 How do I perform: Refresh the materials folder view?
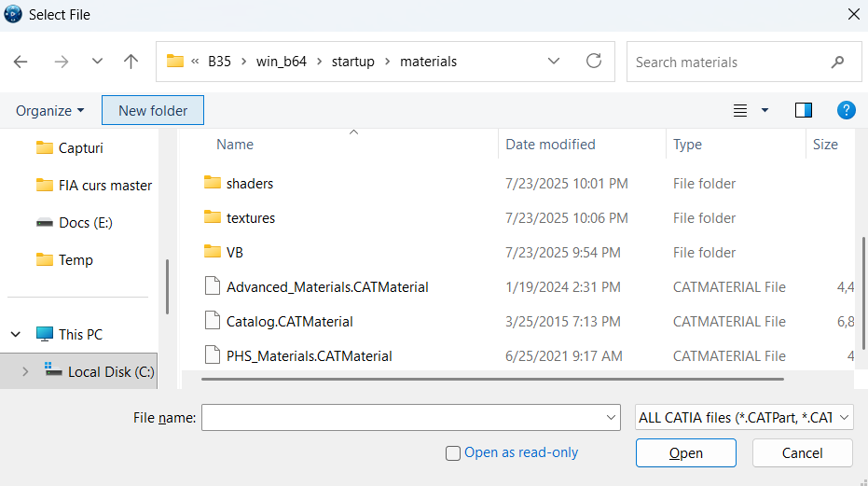[x=594, y=62]
